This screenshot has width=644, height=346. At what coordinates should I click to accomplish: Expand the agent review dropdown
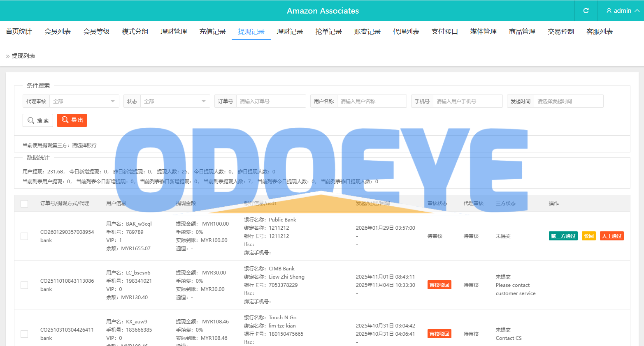[84, 101]
